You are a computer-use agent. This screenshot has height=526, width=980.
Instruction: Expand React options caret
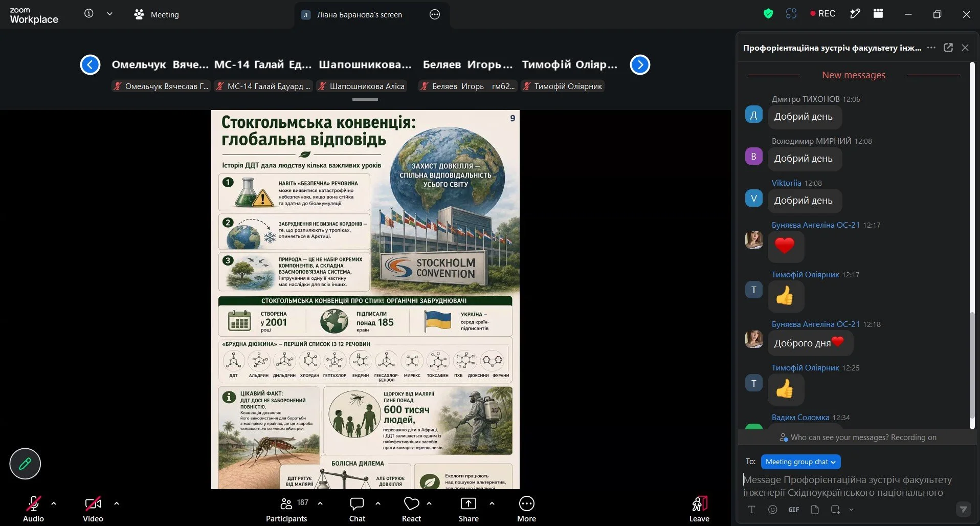click(429, 503)
